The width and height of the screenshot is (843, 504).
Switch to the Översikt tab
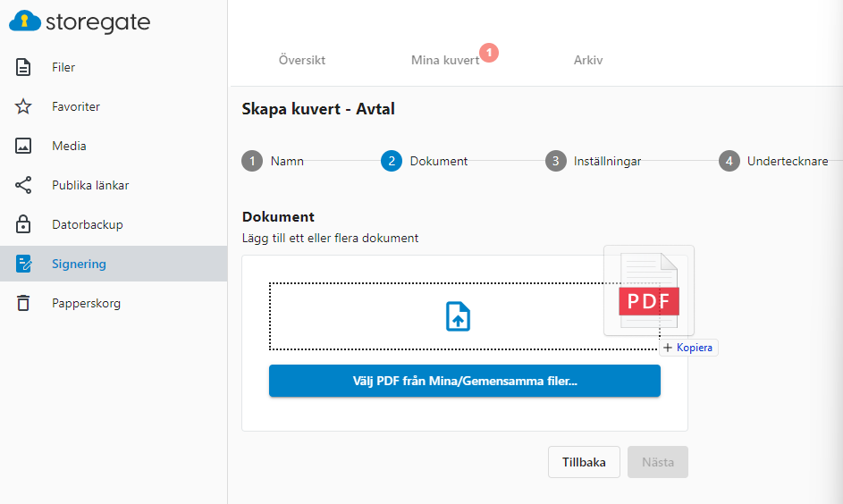pyautogui.click(x=301, y=60)
